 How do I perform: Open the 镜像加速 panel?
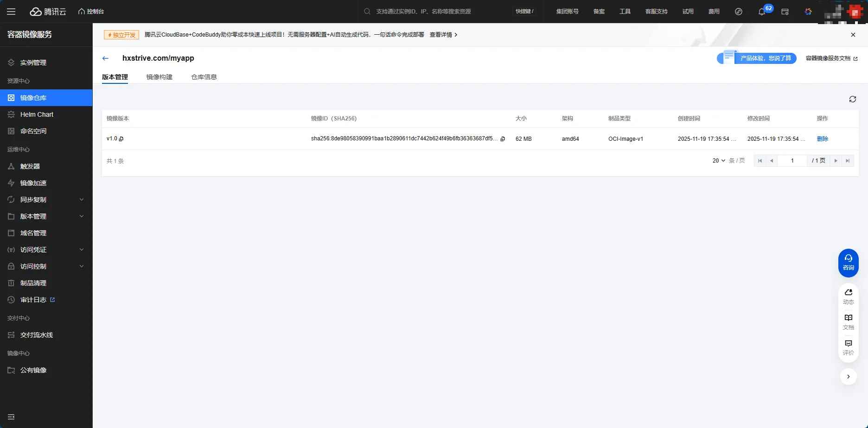32,183
